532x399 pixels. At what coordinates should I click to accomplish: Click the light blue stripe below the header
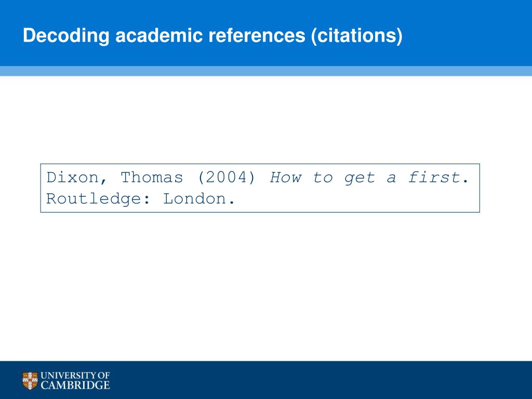(266, 71)
